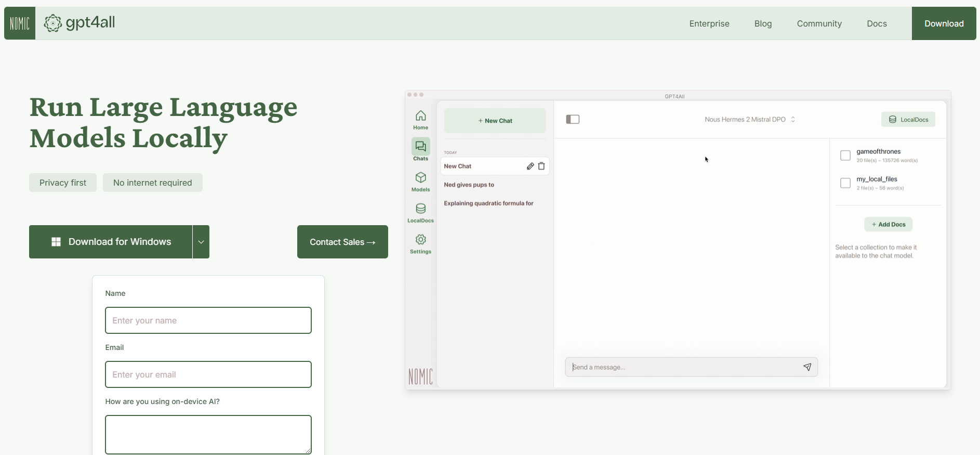Click the gpt4all wordmark text
This screenshot has height=455, width=980.
pos(90,23)
